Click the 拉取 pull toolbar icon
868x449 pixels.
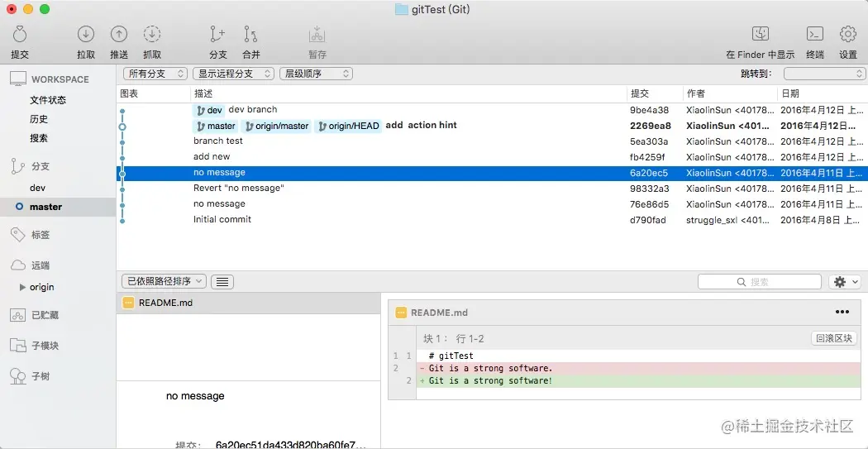coord(86,35)
